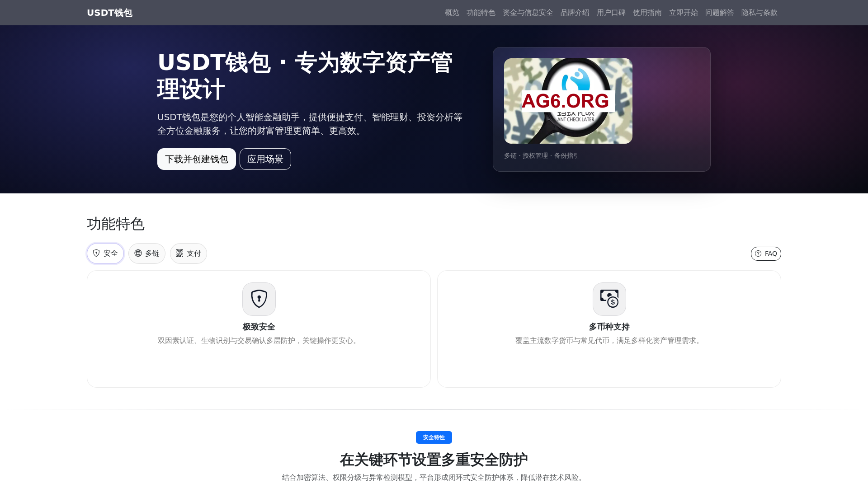Click 立即开始 in the navigation
The height and width of the screenshot is (488, 868).
point(683,13)
